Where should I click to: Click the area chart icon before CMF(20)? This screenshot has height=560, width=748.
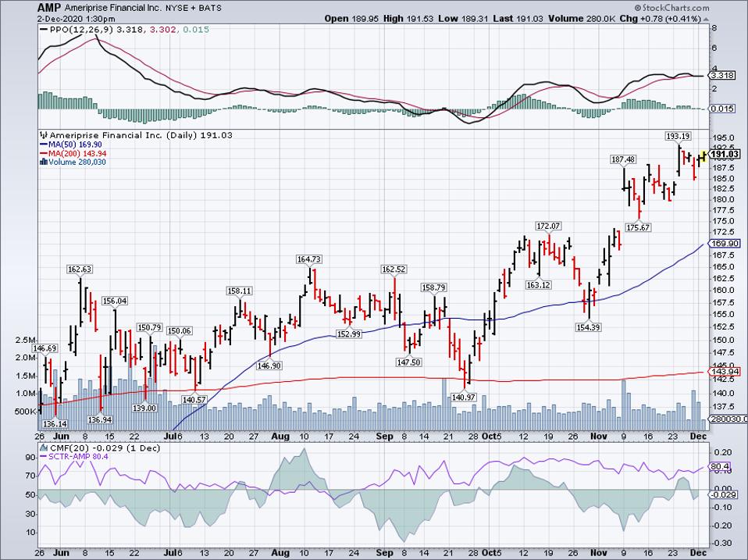tap(44, 448)
